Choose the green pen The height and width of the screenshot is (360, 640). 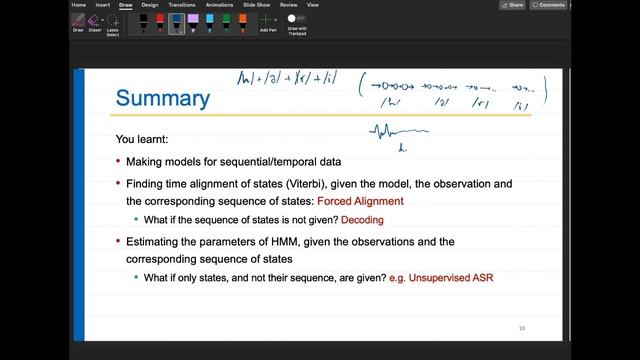pos(226,23)
